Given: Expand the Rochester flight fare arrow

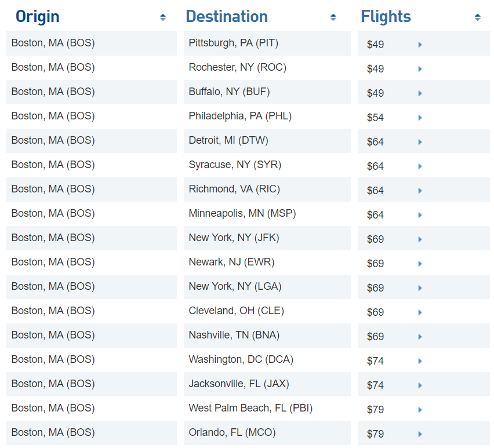Looking at the screenshot, I should pos(420,69).
